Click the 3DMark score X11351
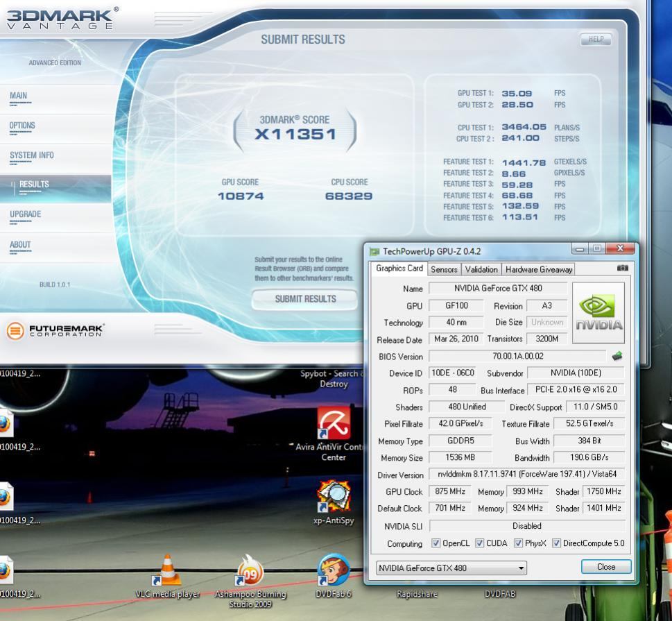 coord(295,134)
